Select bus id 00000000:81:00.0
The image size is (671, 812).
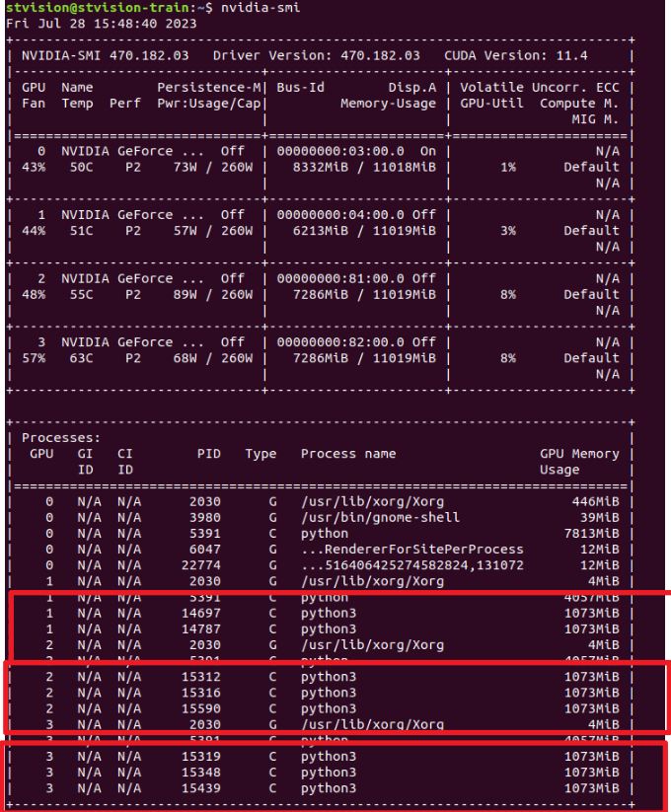(340, 278)
